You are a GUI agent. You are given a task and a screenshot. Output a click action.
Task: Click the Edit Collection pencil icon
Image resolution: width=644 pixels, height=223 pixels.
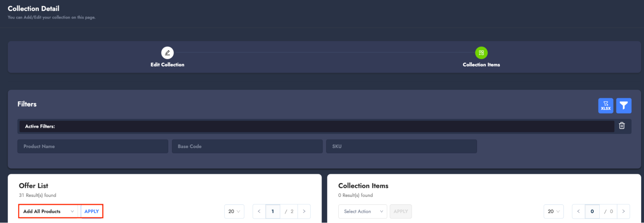[x=167, y=53]
